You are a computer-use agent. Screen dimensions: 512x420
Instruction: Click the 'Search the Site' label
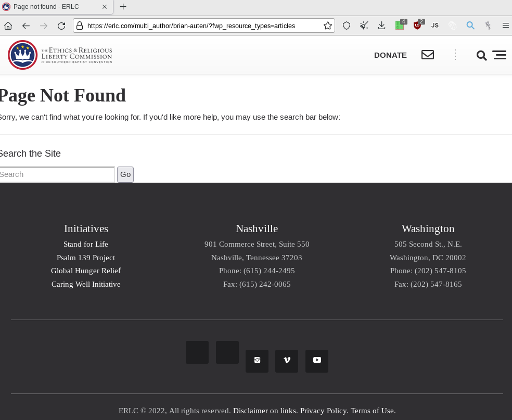[x=30, y=154]
